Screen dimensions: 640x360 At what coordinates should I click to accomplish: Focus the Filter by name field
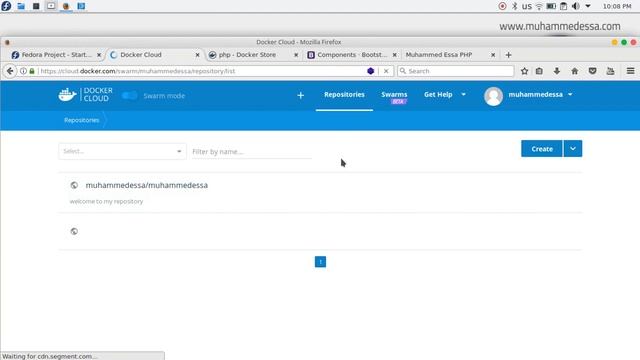[x=252, y=151]
